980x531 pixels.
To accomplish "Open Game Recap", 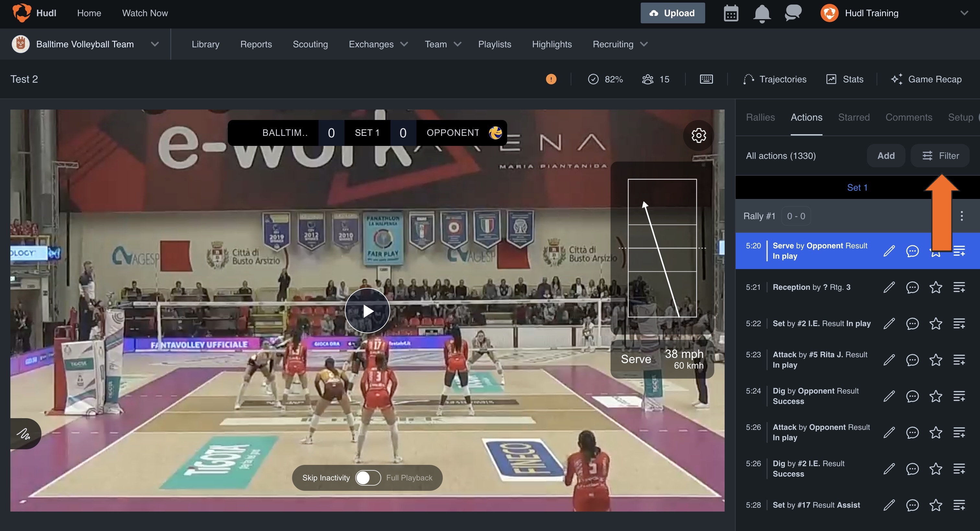I will (926, 79).
